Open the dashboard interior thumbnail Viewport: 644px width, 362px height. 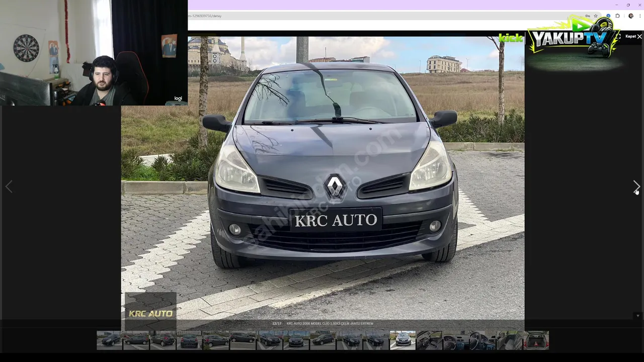(x=456, y=340)
